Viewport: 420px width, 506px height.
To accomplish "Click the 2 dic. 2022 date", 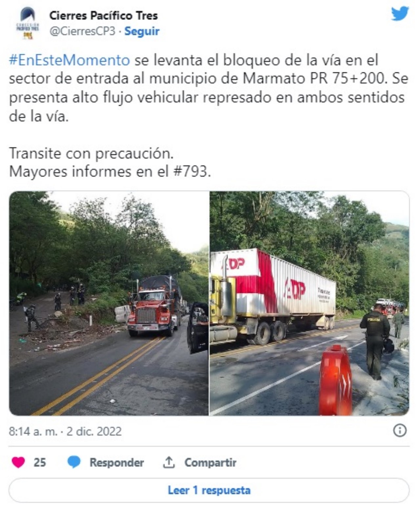I will point(94,431).
